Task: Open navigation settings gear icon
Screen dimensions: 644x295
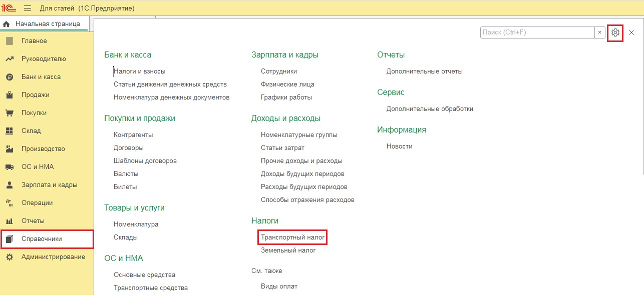Action: coord(615,32)
